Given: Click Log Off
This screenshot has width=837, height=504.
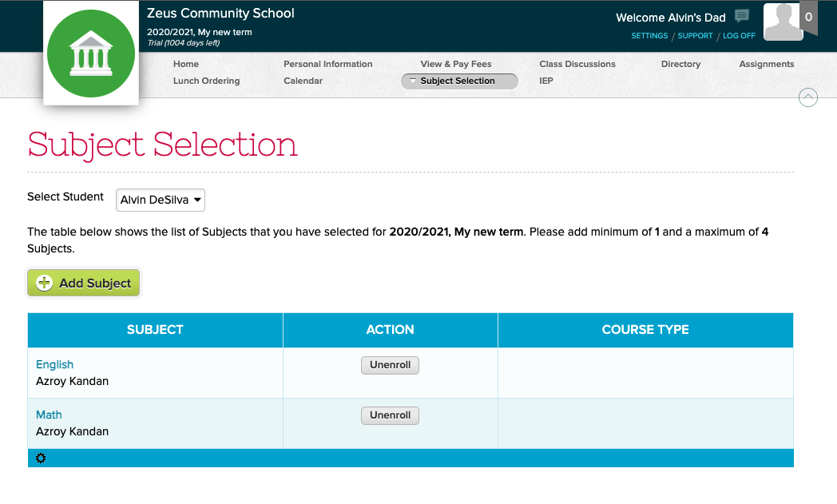Looking at the screenshot, I should (739, 36).
